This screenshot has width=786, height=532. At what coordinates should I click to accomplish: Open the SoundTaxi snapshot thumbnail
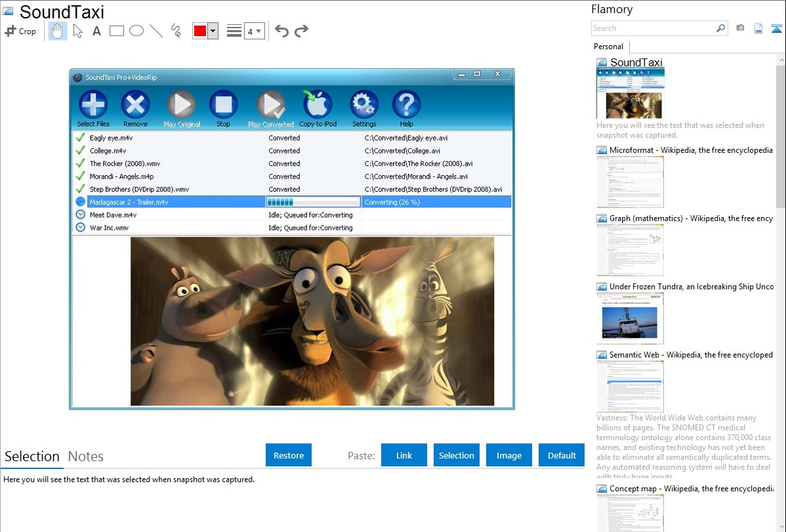pyautogui.click(x=631, y=94)
